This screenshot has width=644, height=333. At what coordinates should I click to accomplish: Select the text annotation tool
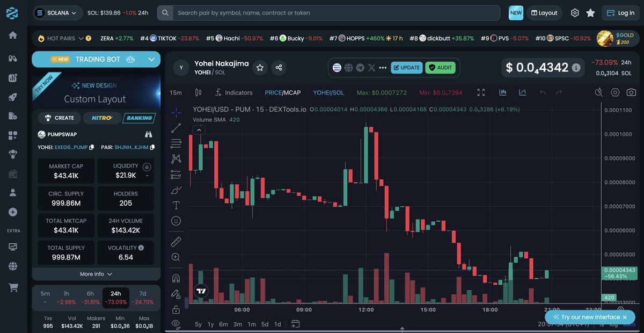[x=176, y=205]
